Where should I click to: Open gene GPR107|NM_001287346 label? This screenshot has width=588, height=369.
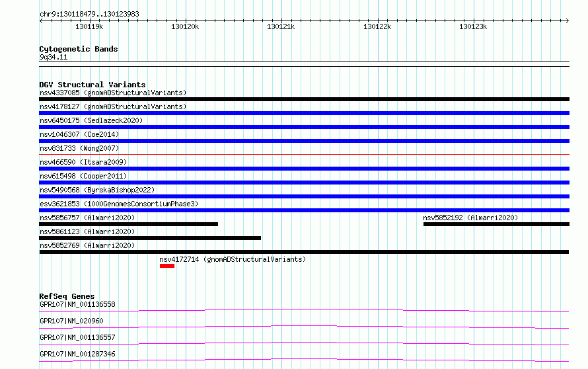click(x=77, y=354)
